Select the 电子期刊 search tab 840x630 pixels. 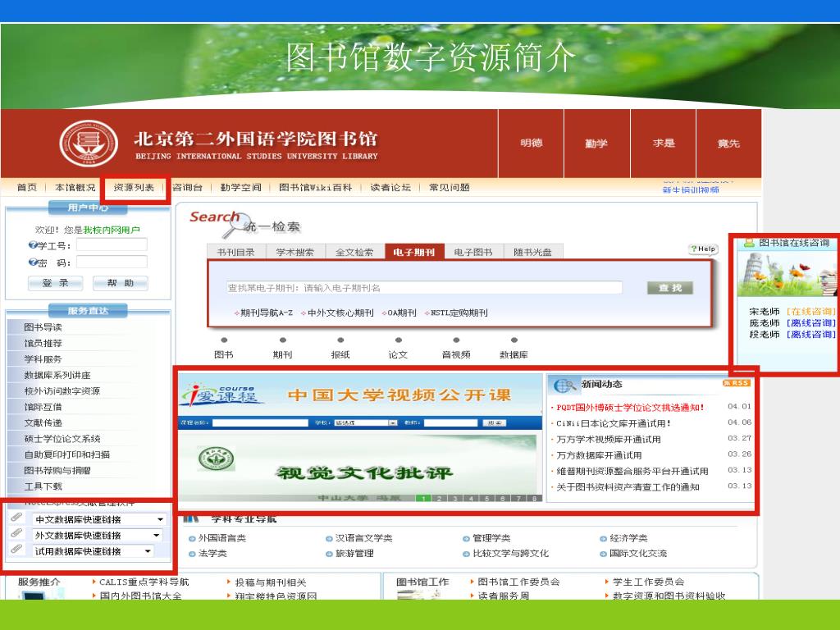[414, 252]
